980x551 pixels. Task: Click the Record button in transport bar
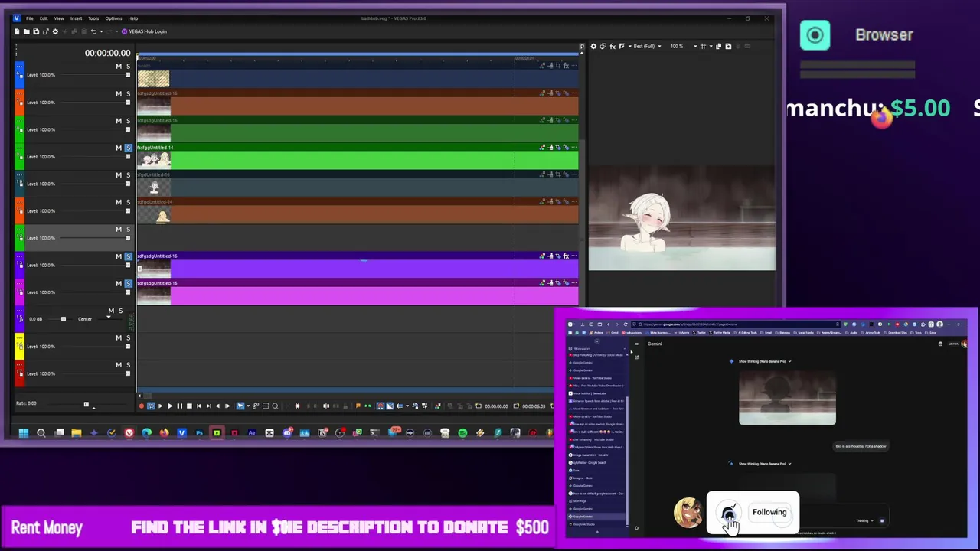(x=142, y=406)
